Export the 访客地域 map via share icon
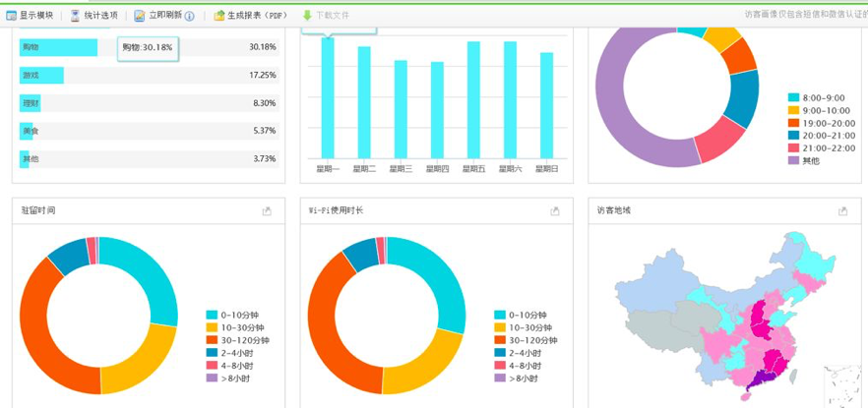 tap(842, 211)
